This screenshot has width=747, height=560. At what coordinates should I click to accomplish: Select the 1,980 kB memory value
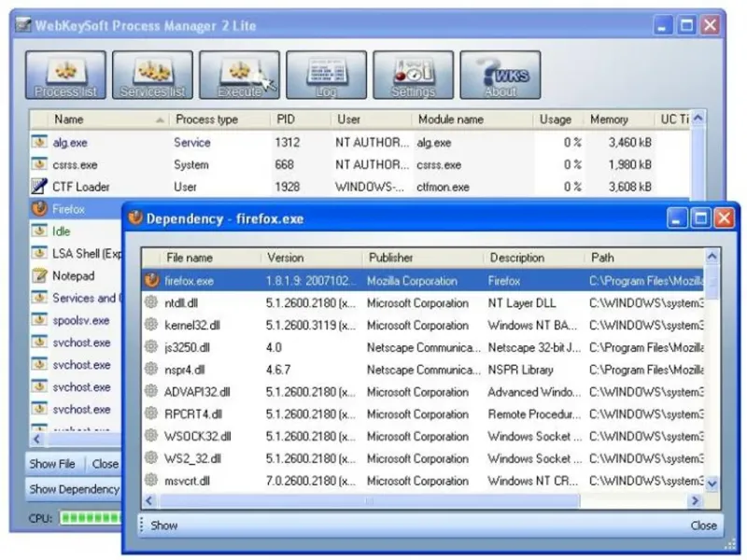click(x=629, y=165)
